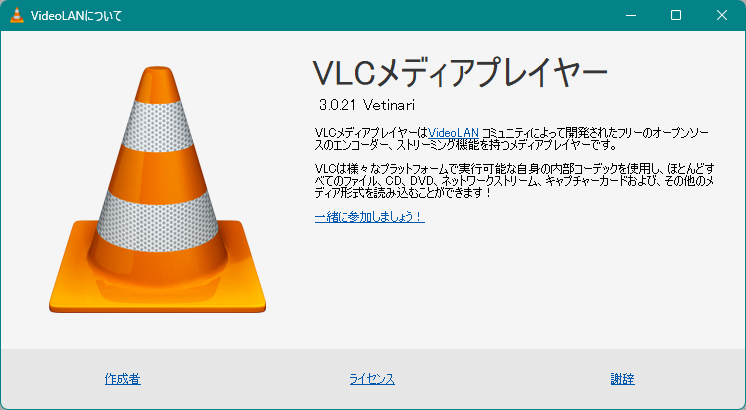The image size is (746, 410).
Task: Click the VideoLANについて window title
Action: tap(76, 16)
